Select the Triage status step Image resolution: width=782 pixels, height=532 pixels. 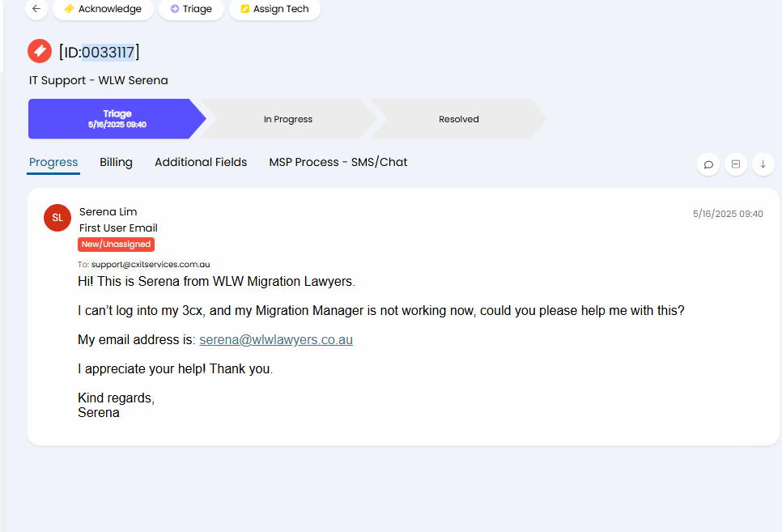click(117, 119)
